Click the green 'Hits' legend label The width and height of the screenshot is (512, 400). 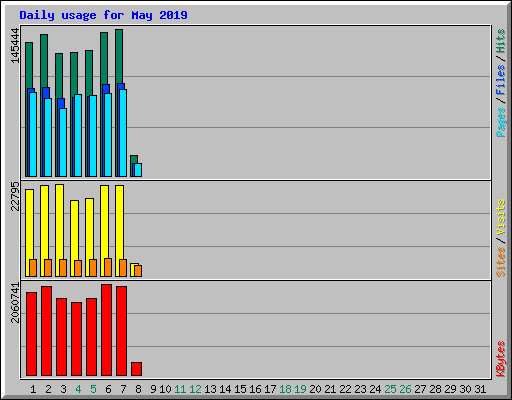point(501,41)
